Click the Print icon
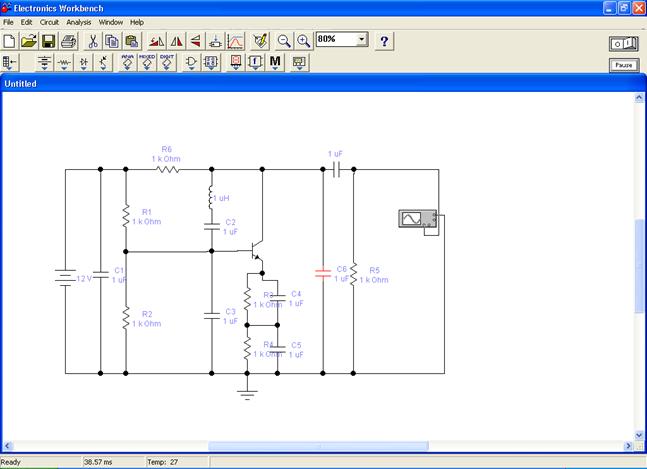 pos(68,41)
